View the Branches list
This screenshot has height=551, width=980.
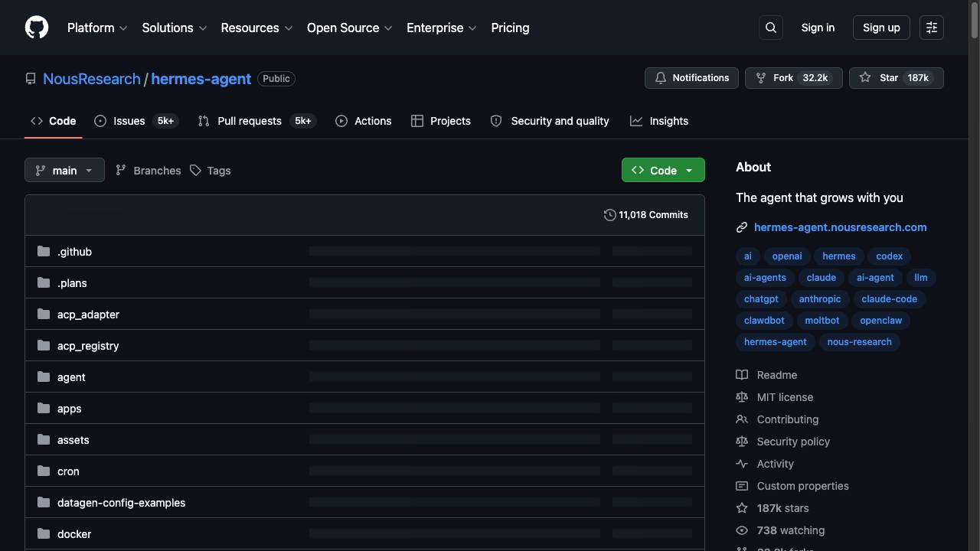tap(148, 171)
